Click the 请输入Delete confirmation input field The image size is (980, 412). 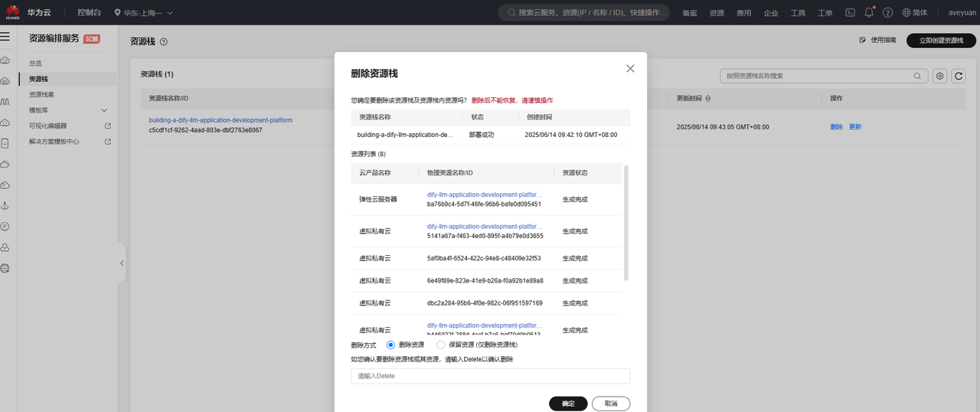(490, 376)
